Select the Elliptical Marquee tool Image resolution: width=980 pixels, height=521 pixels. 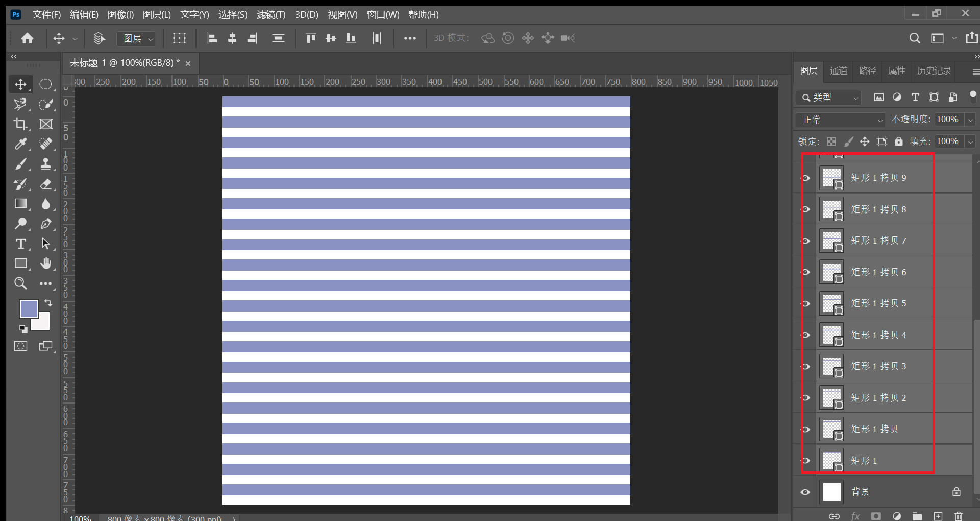(46, 84)
